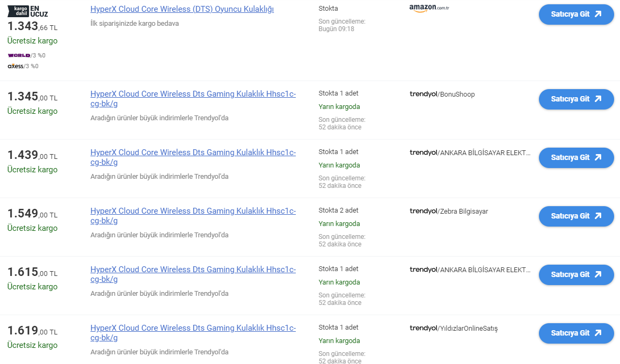Go to seller for Zebra Bilgisayar offer
The height and width of the screenshot is (364, 620).
coord(576,216)
